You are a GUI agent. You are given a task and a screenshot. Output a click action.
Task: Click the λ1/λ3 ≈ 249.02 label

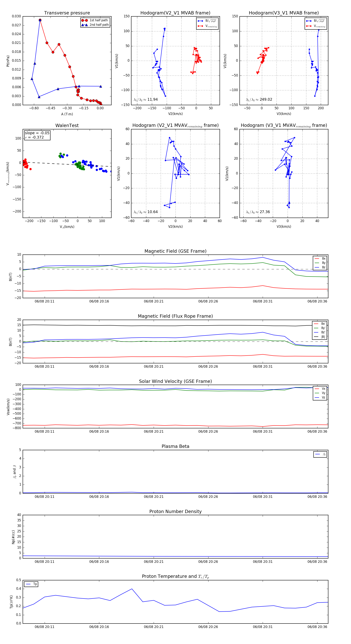[x=259, y=100]
